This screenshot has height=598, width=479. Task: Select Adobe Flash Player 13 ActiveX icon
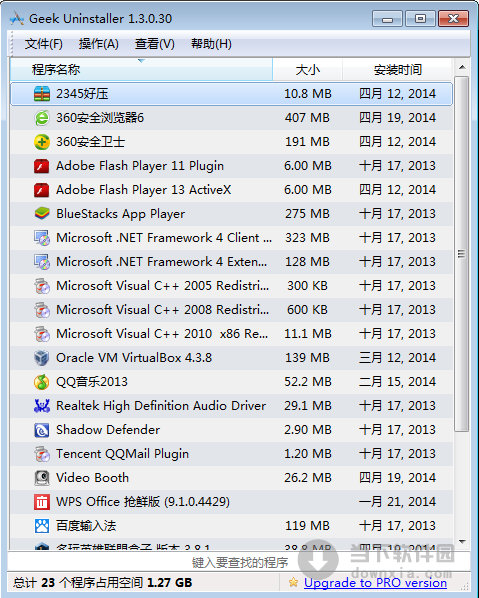pos(42,190)
